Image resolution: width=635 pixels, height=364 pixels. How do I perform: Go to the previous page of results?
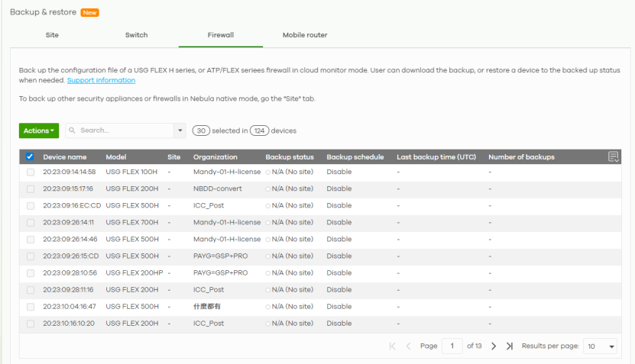(x=408, y=346)
